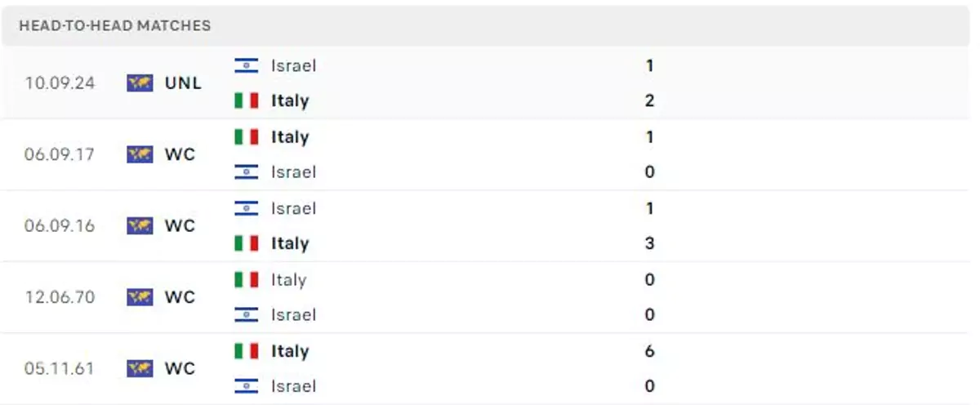The width and height of the screenshot is (980, 405).
Task: Open the UNL competition link
Action: click(x=183, y=83)
